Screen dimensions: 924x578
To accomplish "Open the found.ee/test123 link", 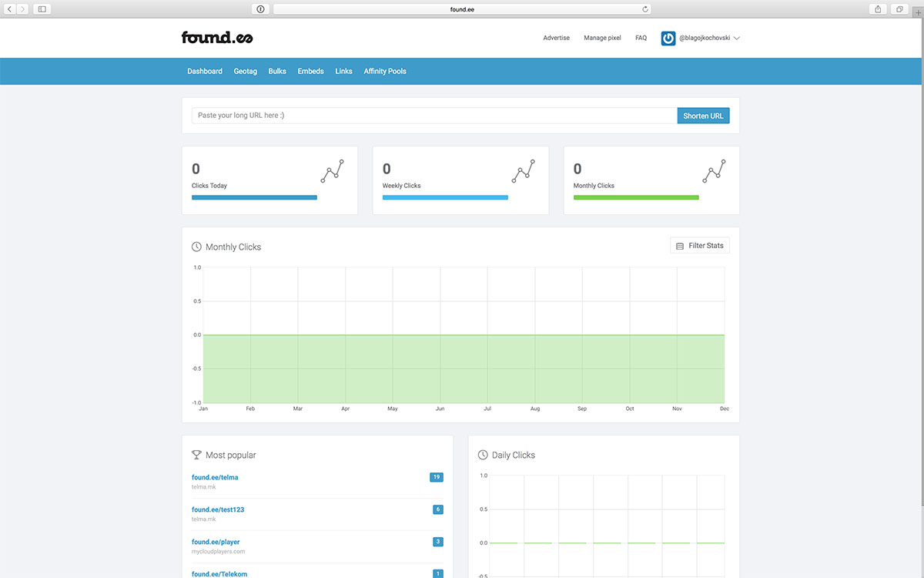I will (218, 509).
